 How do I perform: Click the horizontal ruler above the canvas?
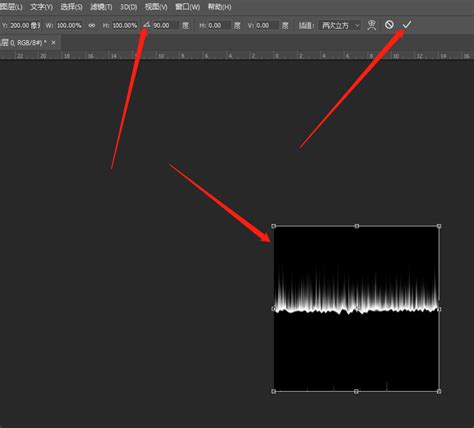coord(237,55)
